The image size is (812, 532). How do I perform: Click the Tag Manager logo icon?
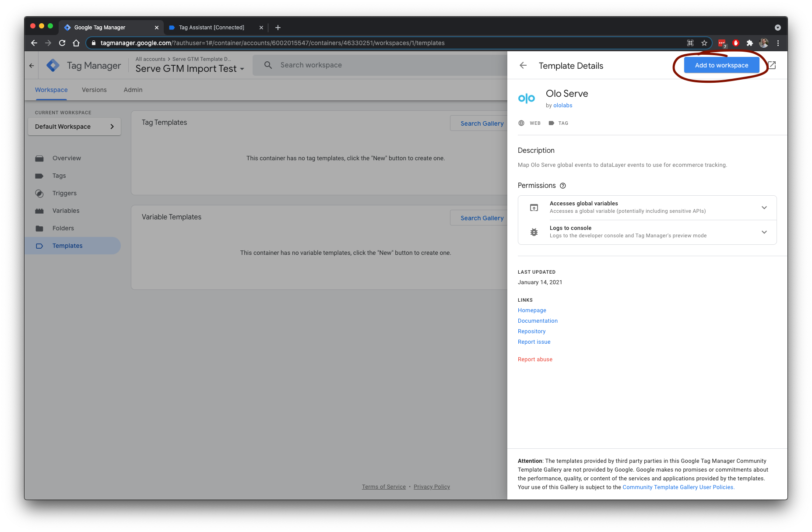click(53, 66)
